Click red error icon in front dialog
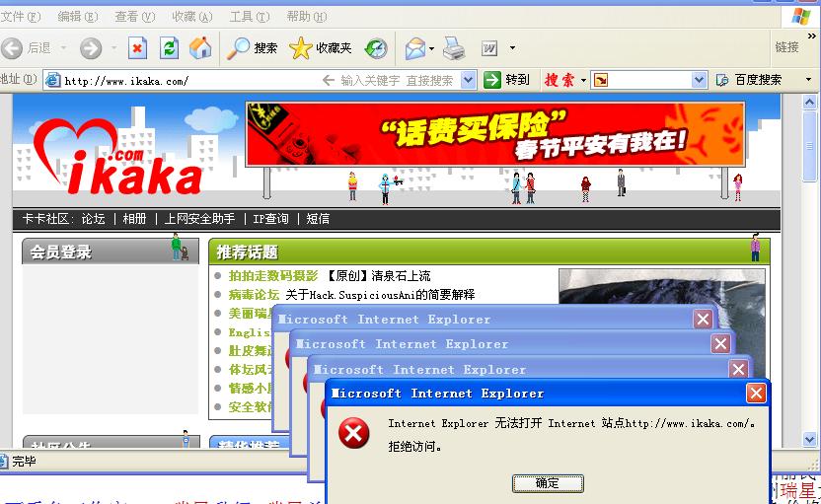Image resolution: width=821 pixels, height=504 pixels. coord(353,433)
